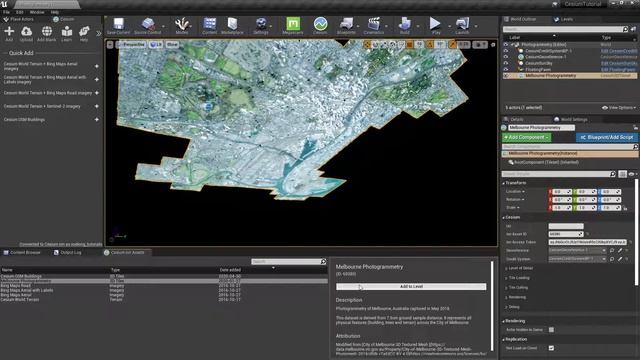Add Cesium World Terrain + Bing Maps Aerial imagery

[x=97, y=66]
